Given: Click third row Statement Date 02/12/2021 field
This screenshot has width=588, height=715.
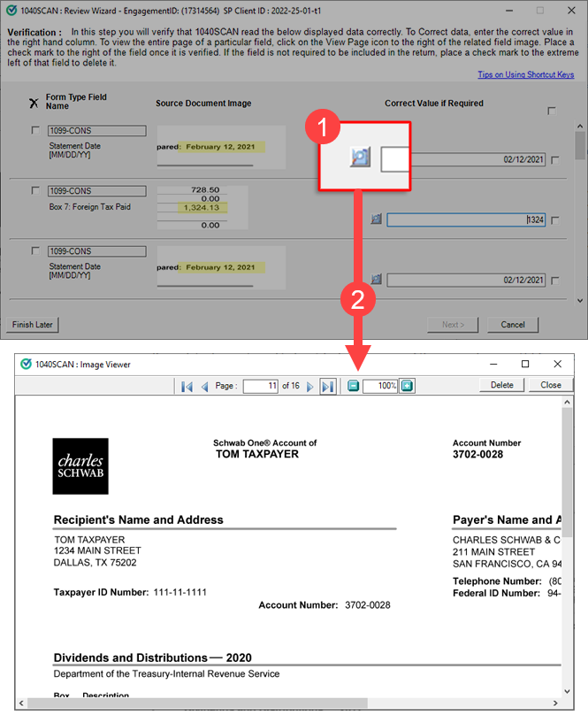Looking at the screenshot, I should click(466, 280).
